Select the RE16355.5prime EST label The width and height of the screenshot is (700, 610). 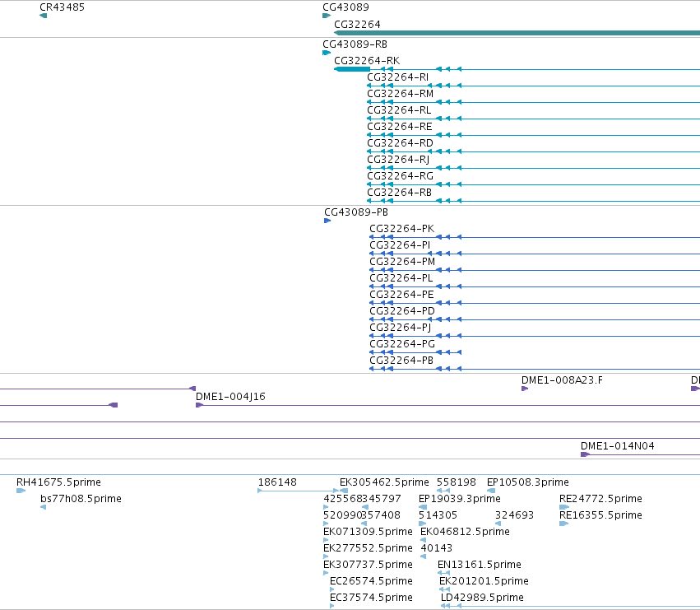(601, 515)
